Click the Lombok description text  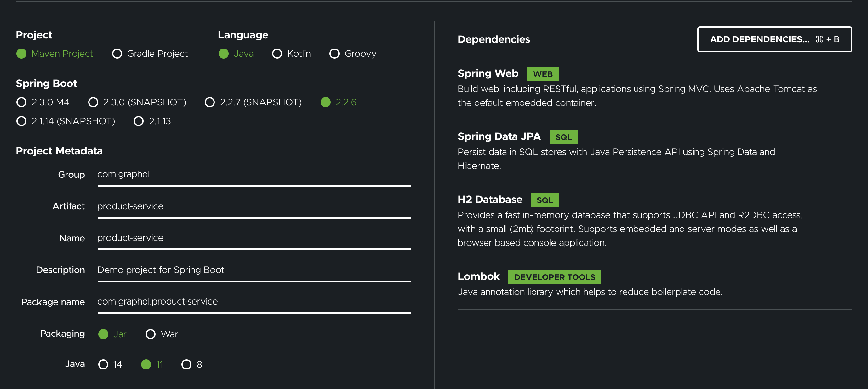pos(590,292)
